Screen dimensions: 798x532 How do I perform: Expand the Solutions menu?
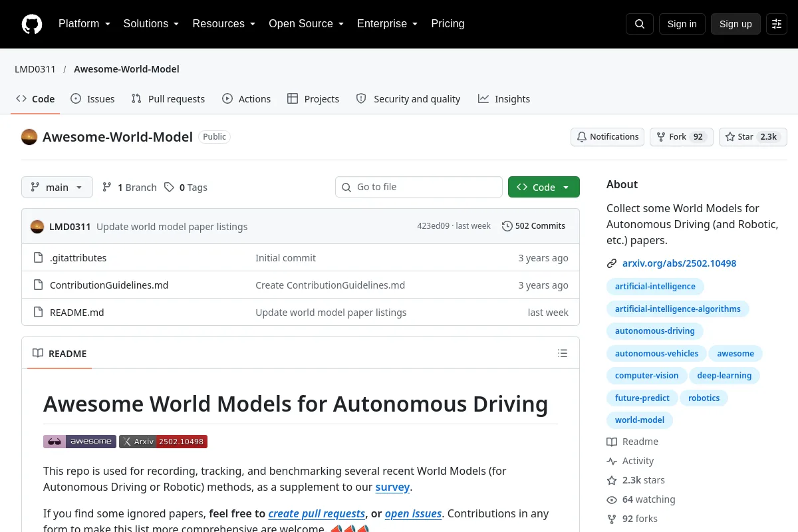tap(151, 24)
